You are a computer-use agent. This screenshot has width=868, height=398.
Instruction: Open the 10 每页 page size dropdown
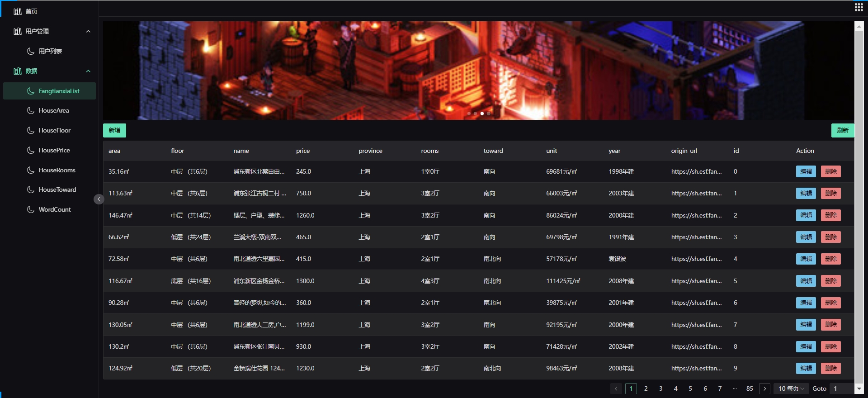[791, 389]
